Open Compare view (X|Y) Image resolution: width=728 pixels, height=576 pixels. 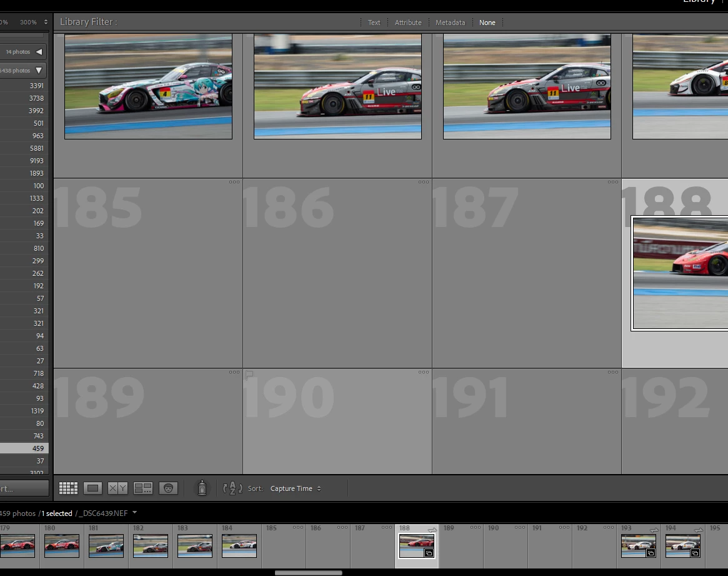pos(117,488)
